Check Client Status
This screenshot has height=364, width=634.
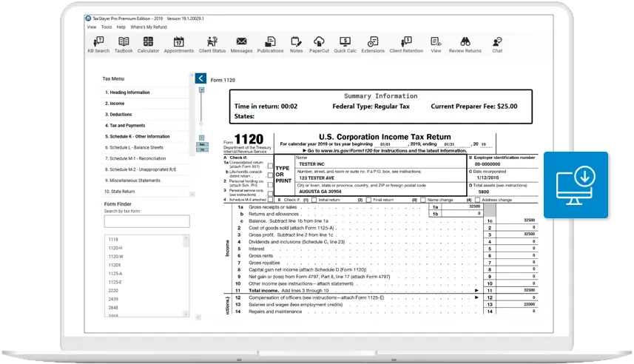[212, 44]
